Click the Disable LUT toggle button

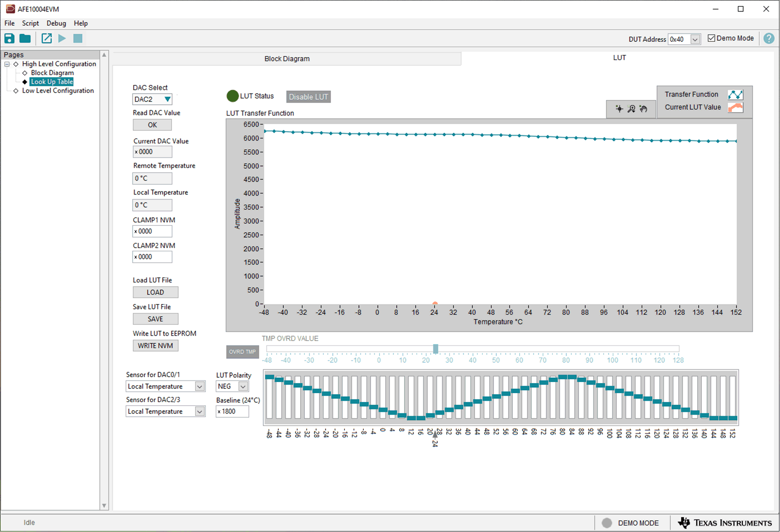click(x=308, y=97)
